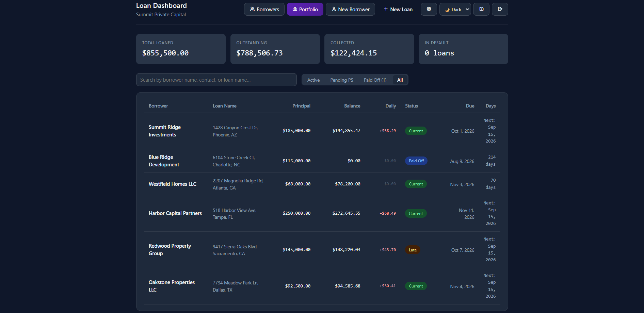Click the Balance column header
Image resolution: width=644 pixels, height=313 pixels.
pos(352,106)
